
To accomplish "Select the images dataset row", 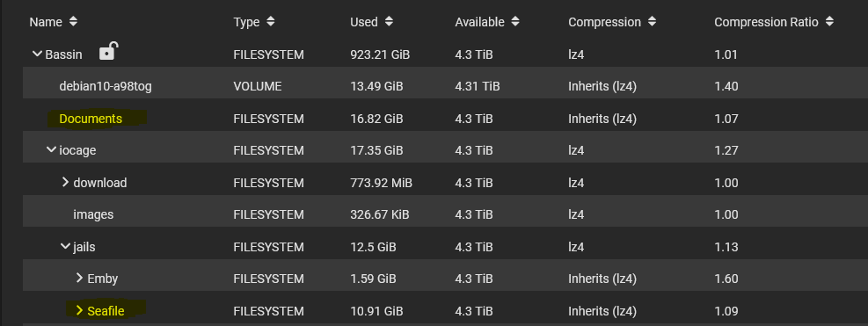I will 445,214.
